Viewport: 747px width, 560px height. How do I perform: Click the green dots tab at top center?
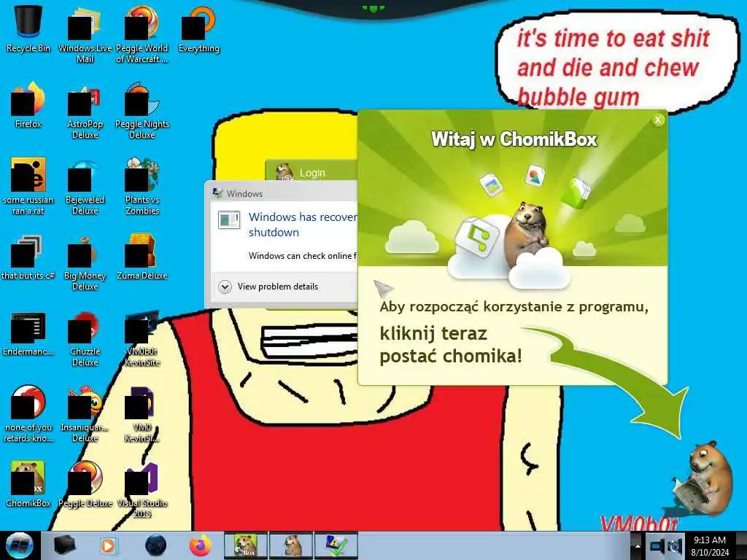tap(373, 8)
